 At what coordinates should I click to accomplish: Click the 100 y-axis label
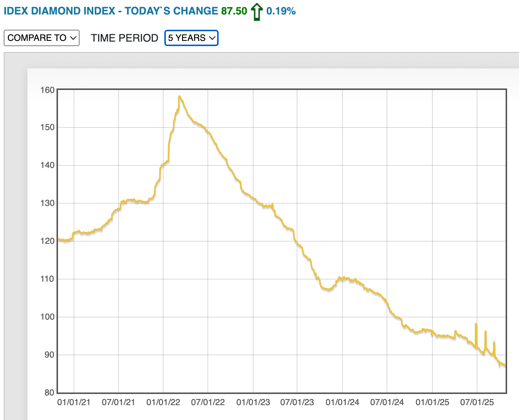[x=47, y=317]
